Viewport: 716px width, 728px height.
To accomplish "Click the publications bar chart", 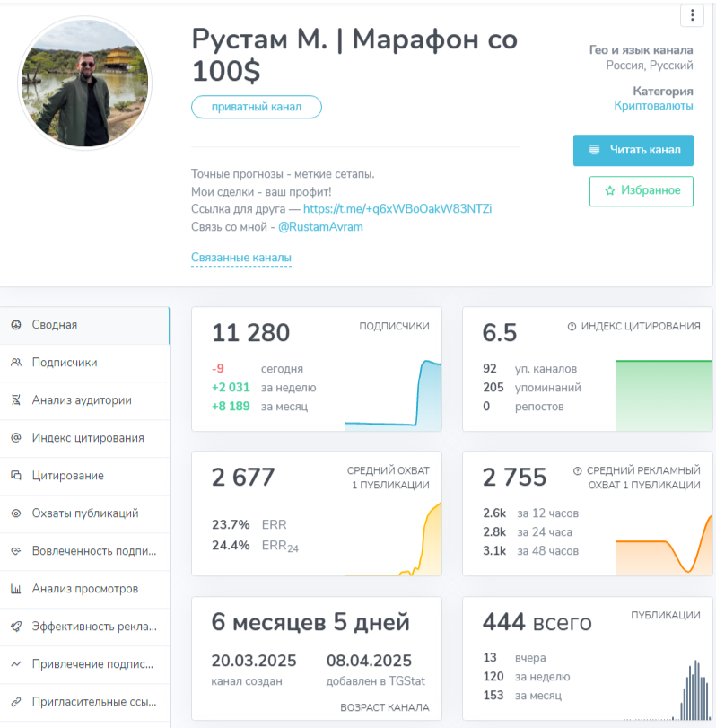I will [x=668, y=689].
